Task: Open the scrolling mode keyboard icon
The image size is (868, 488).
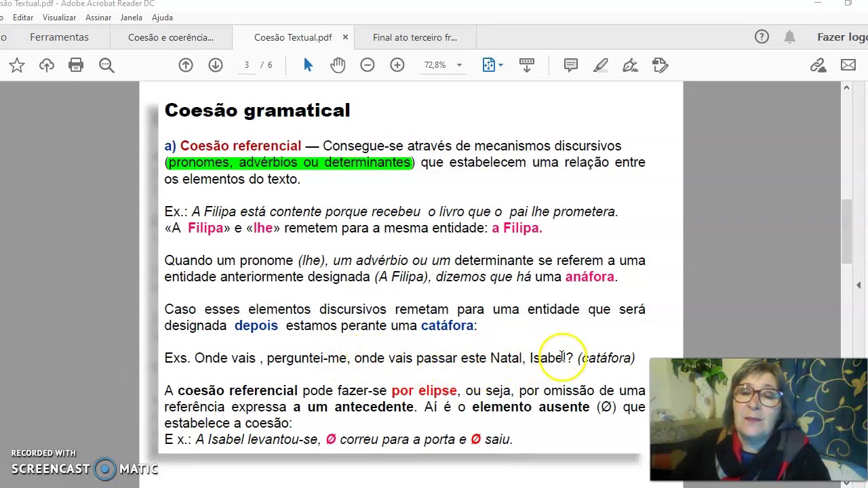Action: (x=527, y=65)
